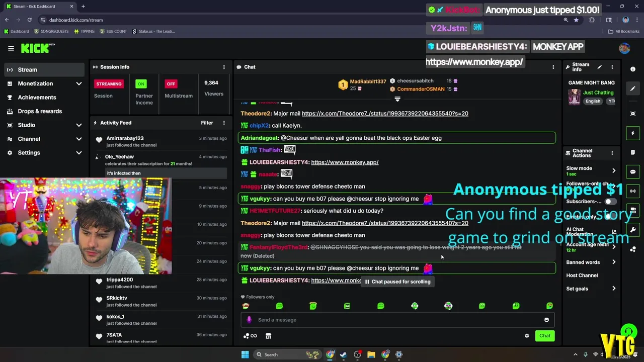
Task: Click the Send a message input field
Action: coord(397,320)
